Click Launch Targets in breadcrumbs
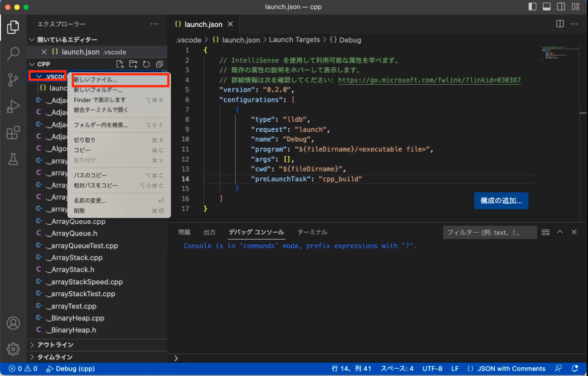588x376 pixels. click(294, 40)
